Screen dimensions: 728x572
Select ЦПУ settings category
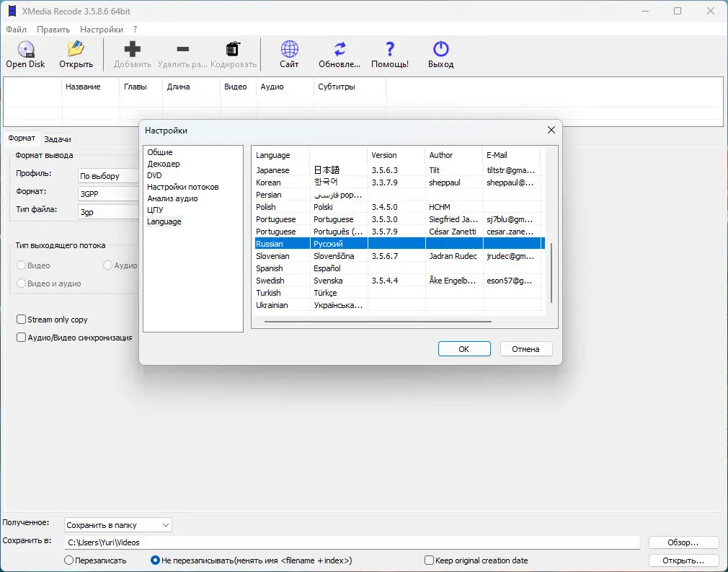tap(155, 210)
